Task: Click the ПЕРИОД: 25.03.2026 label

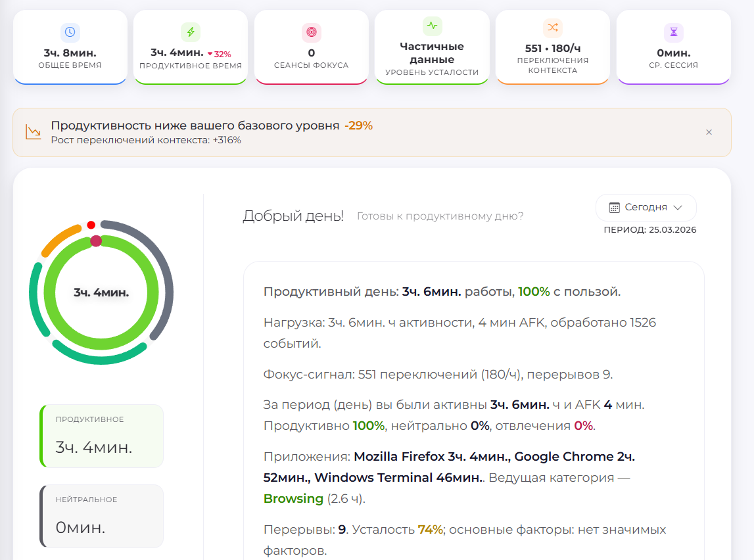Action: pos(649,230)
